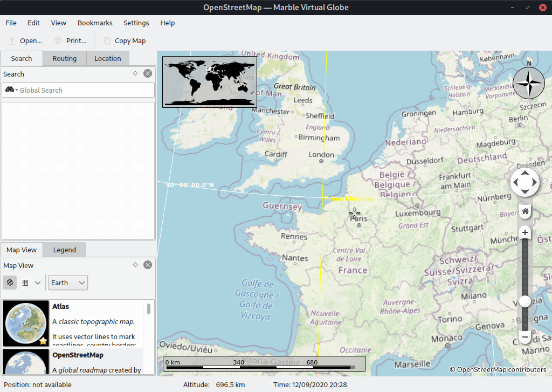The width and height of the screenshot is (552, 392).
Task: Click the Birmingham label on the map
Action: [x=319, y=137]
